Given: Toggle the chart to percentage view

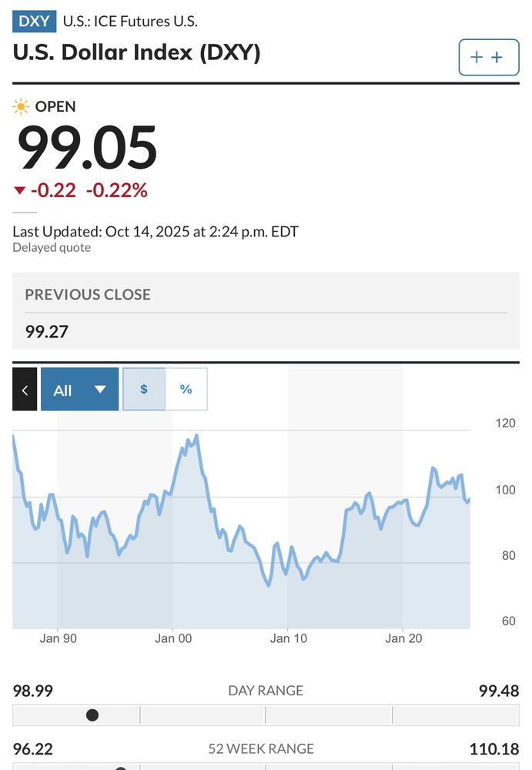Looking at the screenshot, I should click(x=186, y=389).
